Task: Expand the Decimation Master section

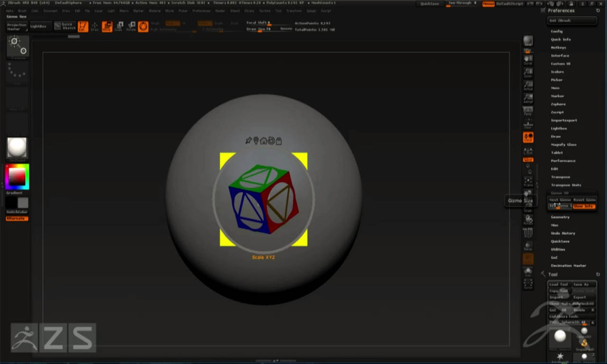Action: click(568, 265)
